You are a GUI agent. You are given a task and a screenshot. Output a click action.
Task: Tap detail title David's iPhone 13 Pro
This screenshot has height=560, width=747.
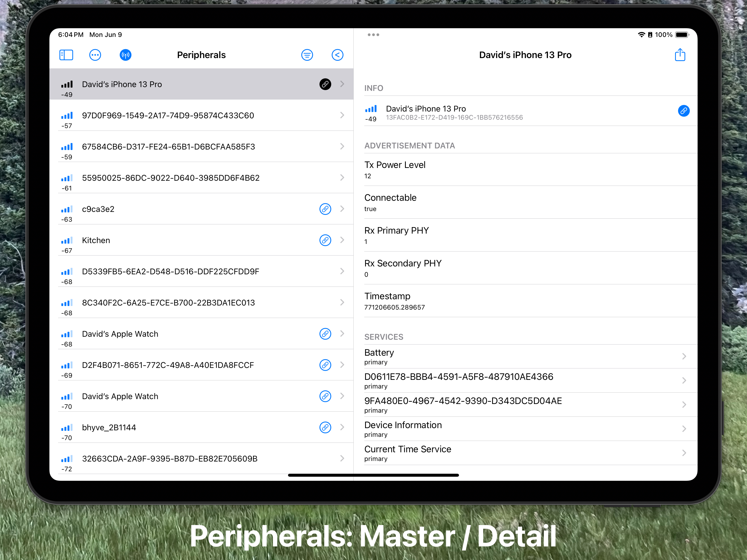525,55
